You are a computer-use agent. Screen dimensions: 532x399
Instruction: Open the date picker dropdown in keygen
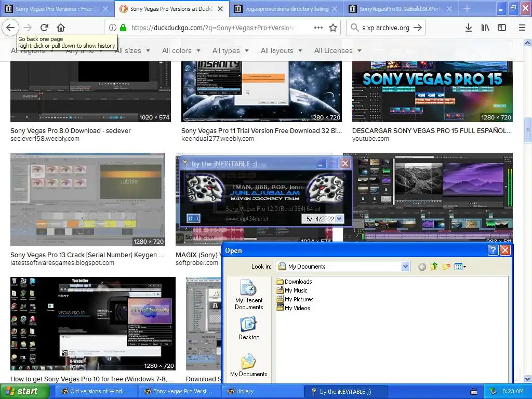(339, 219)
